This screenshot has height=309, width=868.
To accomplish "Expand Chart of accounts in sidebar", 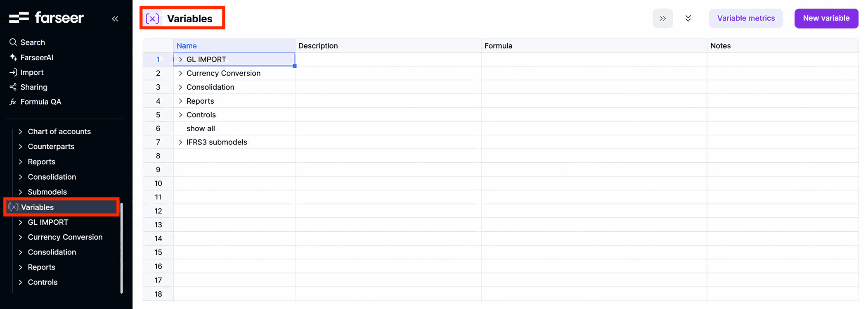I will [x=20, y=131].
